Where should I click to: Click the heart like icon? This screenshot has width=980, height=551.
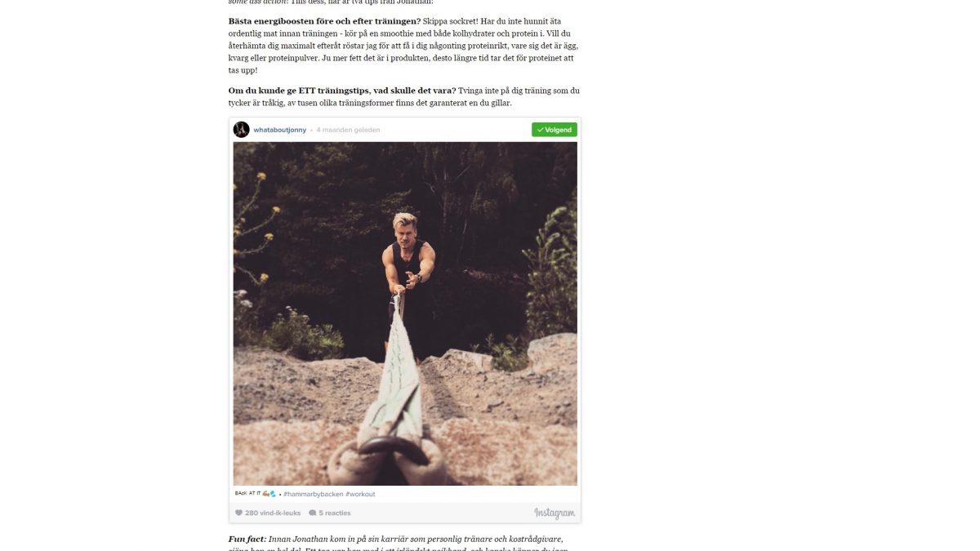pyautogui.click(x=238, y=513)
